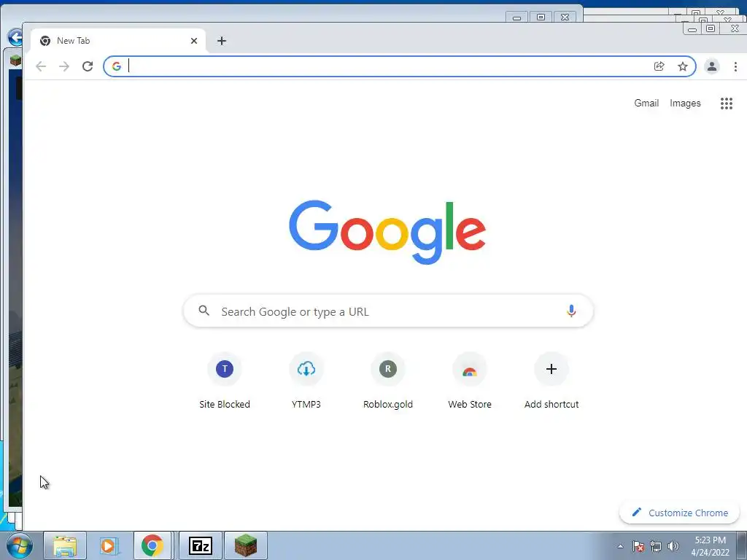The height and width of the screenshot is (560, 747).
Task: Open the Roblox.gold shortcut
Action: tap(388, 381)
